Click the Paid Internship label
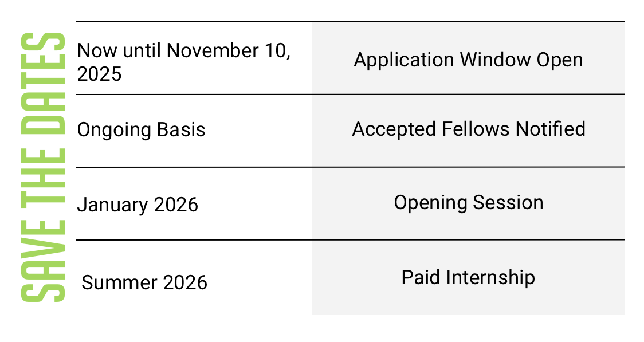Screen dimensions: 644x342 pyautogui.click(x=468, y=277)
